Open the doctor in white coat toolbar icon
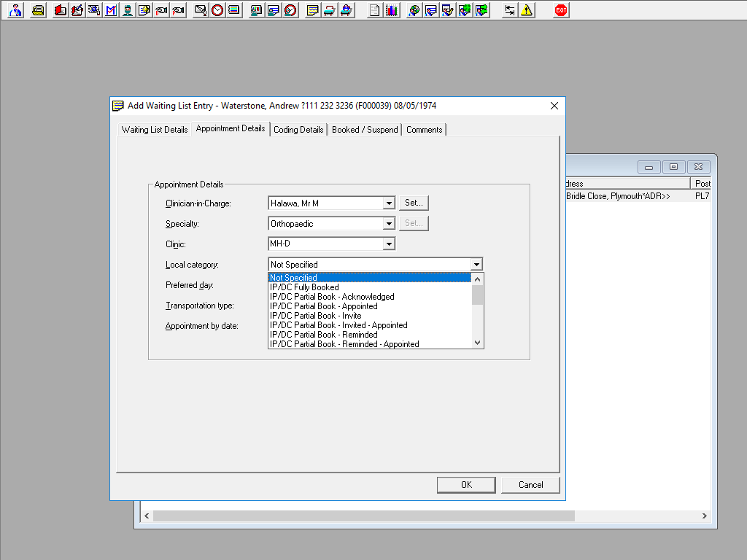Image resolution: width=747 pixels, height=560 pixels. tap(16, 10)
